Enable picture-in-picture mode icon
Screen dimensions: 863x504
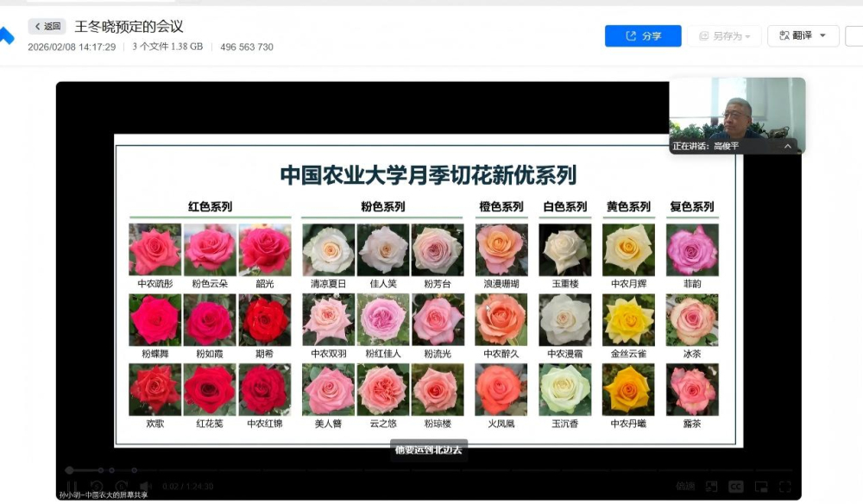click(x=760, y=487)
